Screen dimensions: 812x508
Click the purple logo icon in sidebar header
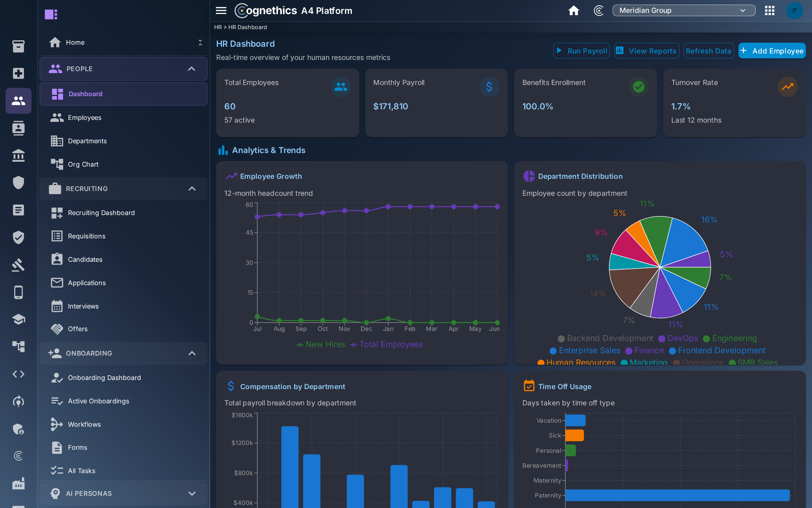pos(51,14)
